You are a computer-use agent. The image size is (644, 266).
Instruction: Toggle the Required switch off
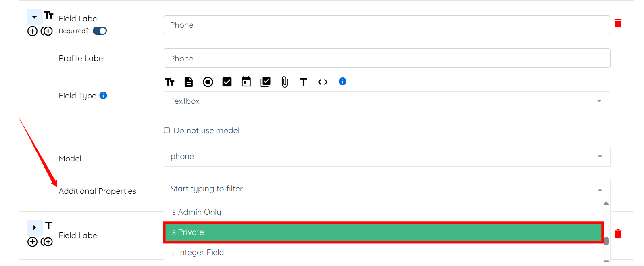coord(100,31)
